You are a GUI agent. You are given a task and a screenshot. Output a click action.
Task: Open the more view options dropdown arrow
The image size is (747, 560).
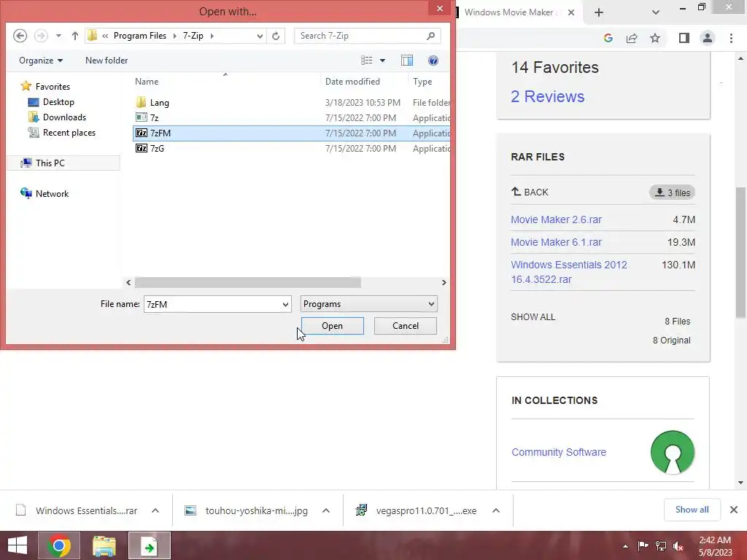tap(382, 61)
